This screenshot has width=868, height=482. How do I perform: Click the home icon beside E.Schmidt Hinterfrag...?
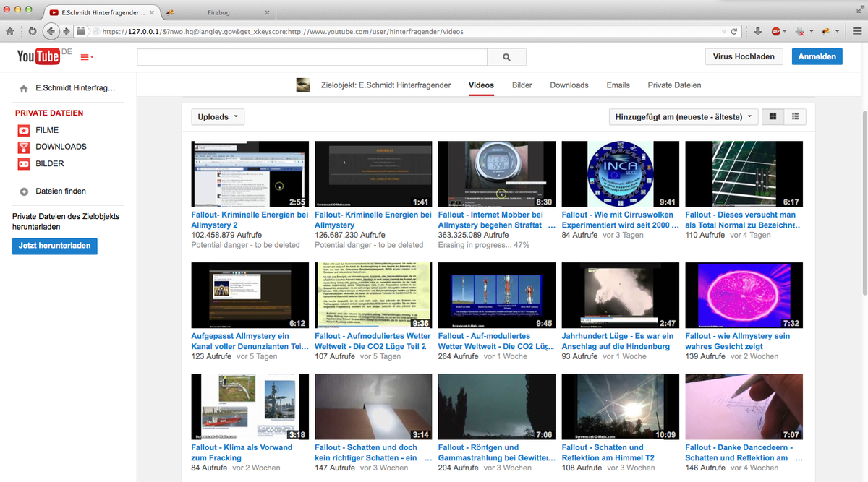point(24,89)
